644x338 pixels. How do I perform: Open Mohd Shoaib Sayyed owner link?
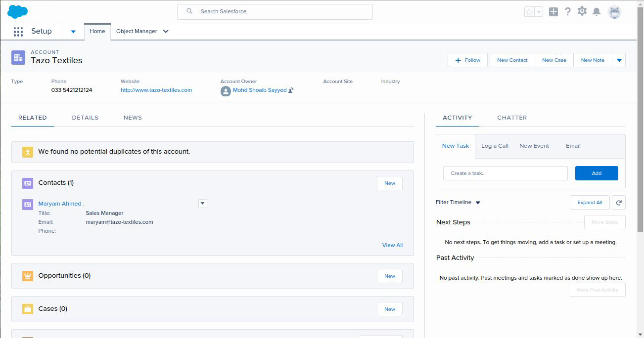pyautogui.click(x=260, y=90)
